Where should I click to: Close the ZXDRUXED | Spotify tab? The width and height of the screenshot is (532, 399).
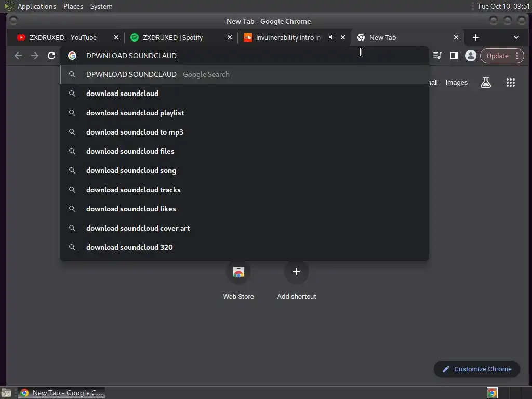(x=230, y=37)
